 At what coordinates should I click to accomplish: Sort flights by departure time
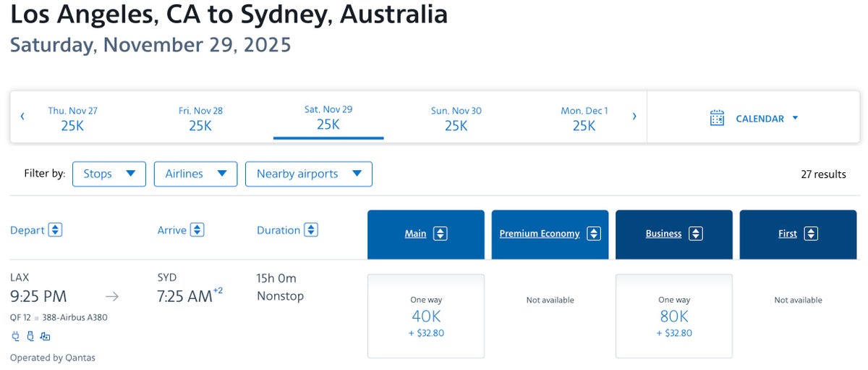click(x=55, y=230)
